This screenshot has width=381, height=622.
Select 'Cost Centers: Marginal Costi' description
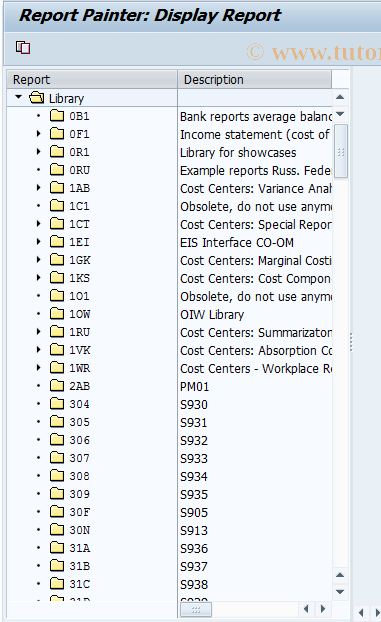pos(256,261)
